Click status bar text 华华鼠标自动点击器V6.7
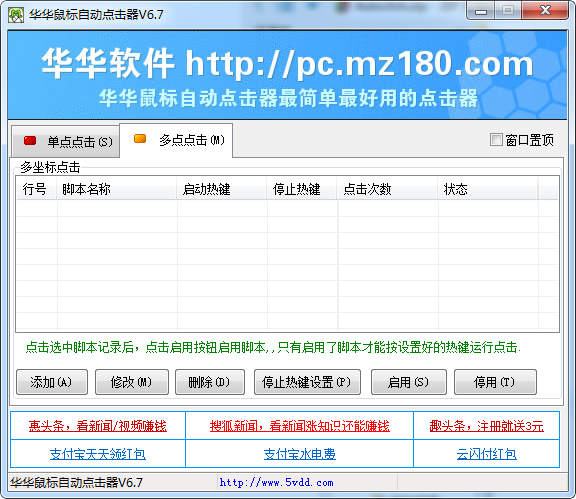Viewport: 576px width, 499px height. pos(76,482)
